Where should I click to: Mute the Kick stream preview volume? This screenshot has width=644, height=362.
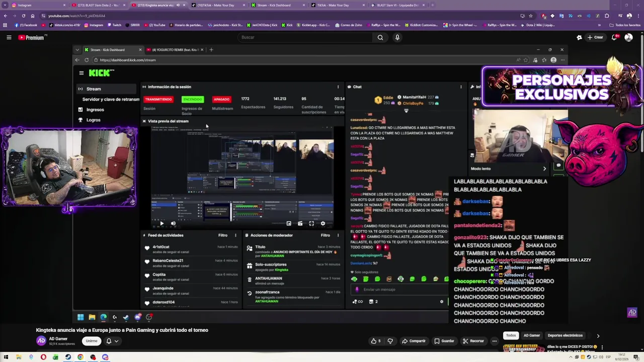pyautogui.click(x=173, y=223)
